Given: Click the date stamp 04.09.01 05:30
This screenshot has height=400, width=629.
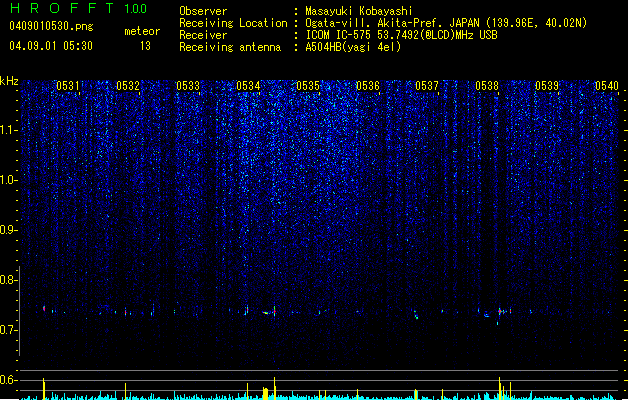Looking at the screenshot, I should coord(51,46).
